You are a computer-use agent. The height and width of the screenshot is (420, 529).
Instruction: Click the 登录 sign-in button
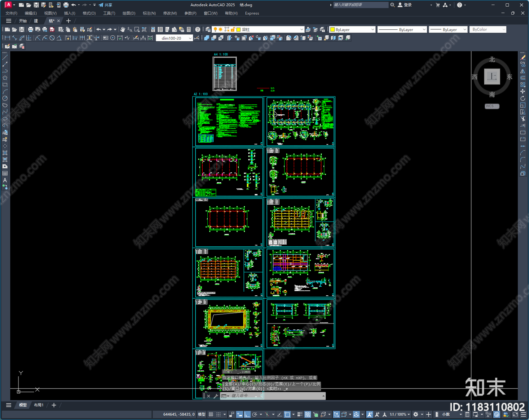[405, 5]
